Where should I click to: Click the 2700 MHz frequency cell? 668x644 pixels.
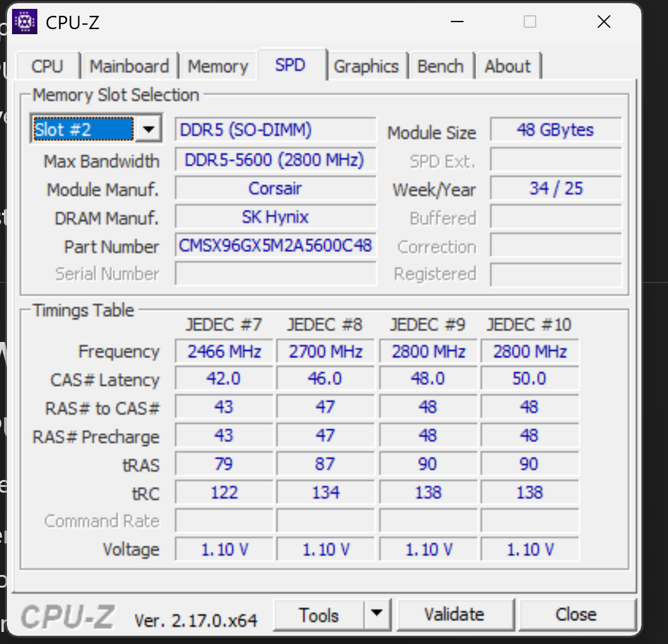click(x=325, y=351)
